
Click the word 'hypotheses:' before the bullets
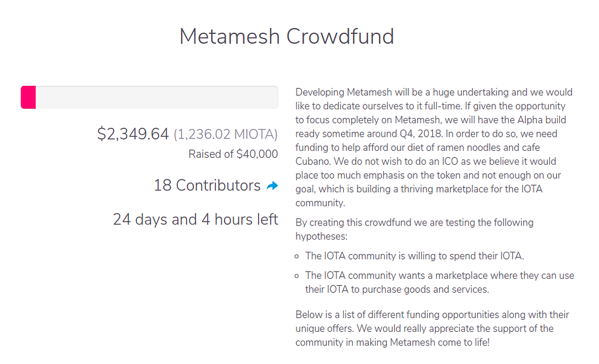tap(320, 236)
